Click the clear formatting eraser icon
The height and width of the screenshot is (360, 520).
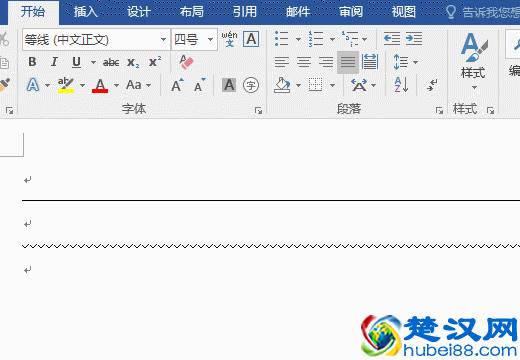(186, 62)
